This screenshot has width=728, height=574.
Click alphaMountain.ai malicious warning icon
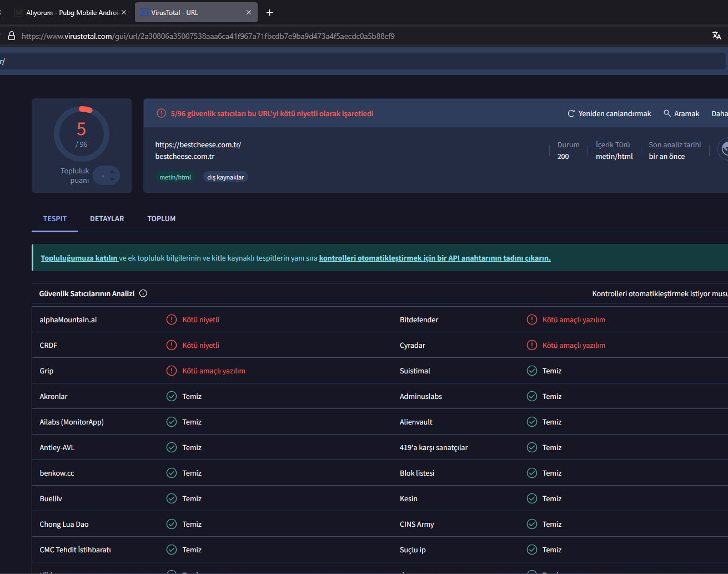coord(172,320)
